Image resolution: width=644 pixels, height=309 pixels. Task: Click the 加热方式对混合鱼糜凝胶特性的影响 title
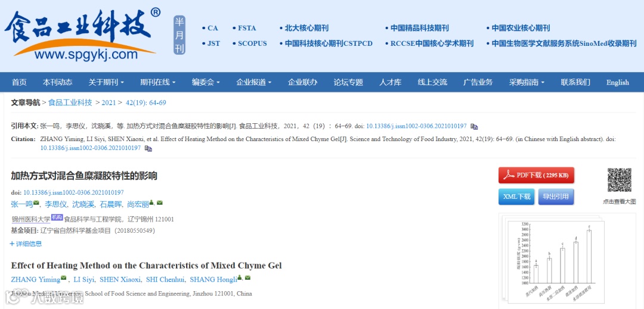pos(84,176)
